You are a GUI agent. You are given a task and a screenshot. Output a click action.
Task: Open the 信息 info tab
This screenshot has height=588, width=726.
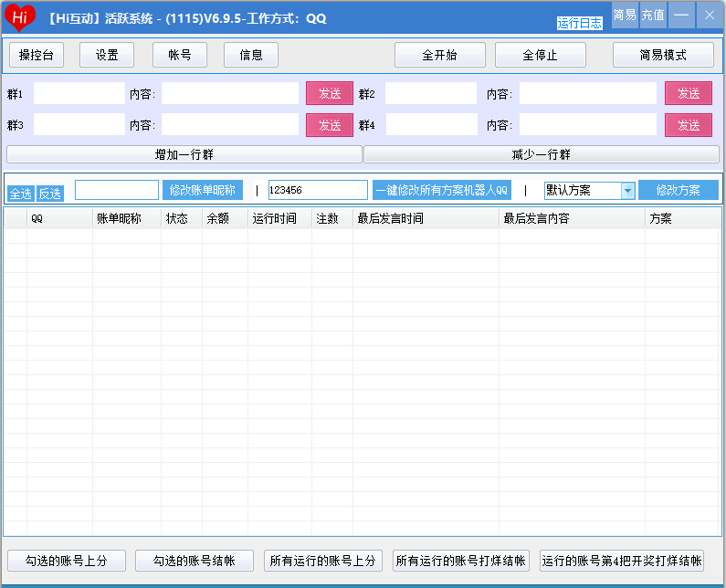251,55
